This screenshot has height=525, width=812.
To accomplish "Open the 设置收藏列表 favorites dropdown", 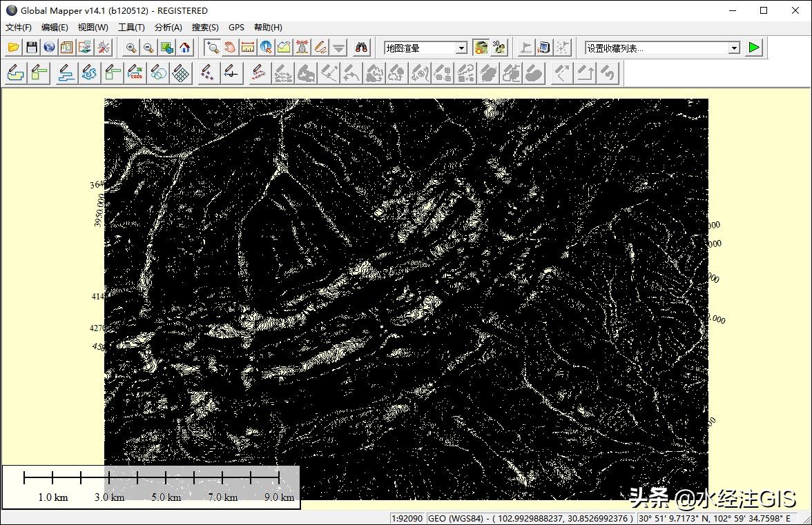I will 734,48.
